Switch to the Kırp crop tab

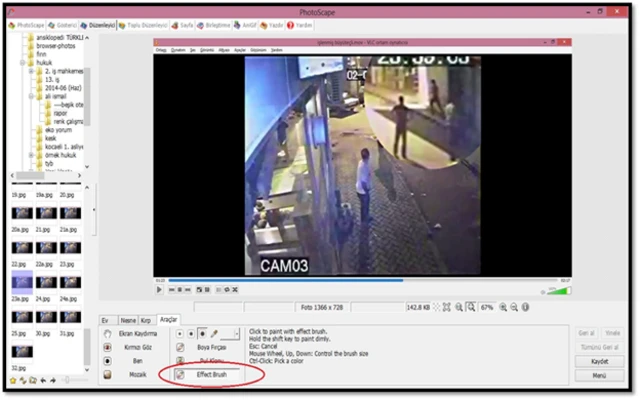148,319
